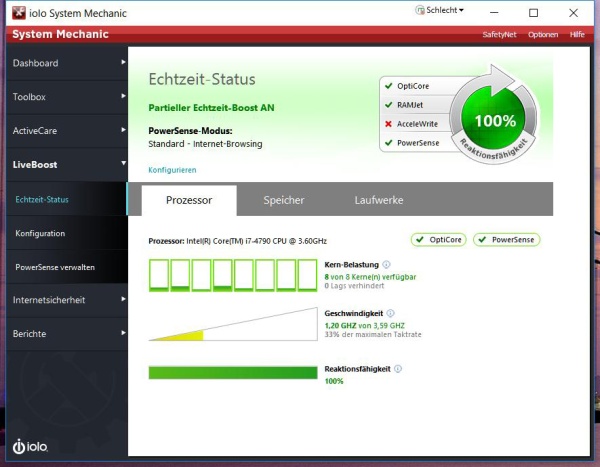Click the 0 Lags verhindert text
600x467 pixels.
(354, 286)
